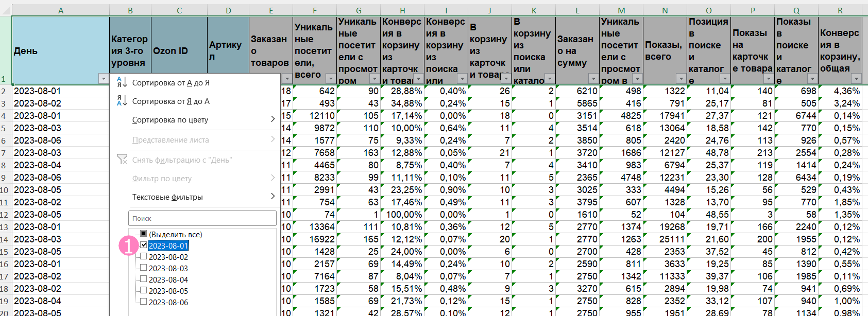The height and width of the screenshot is (316, 868).
Task: Expand filter for Конверсия в корзину, общая
Action: point(856,79)
